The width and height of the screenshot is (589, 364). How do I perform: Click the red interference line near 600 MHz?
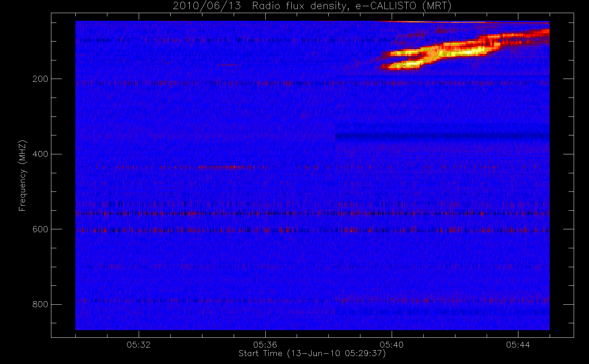pos(312,230)
